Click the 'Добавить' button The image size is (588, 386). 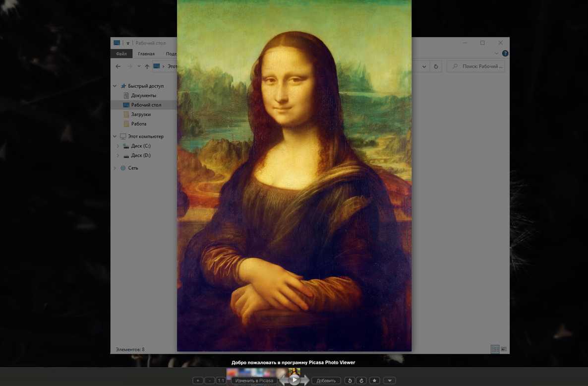pos(326,381)
